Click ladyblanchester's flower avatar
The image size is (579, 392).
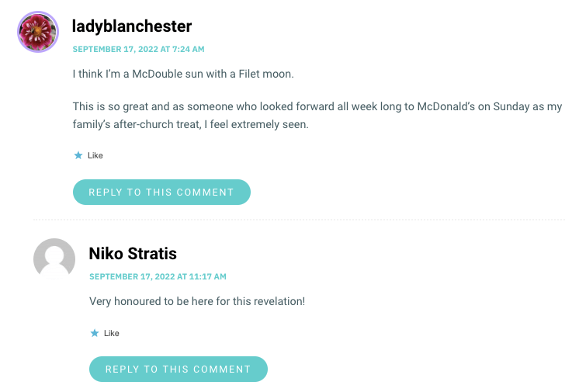(38, 32)
